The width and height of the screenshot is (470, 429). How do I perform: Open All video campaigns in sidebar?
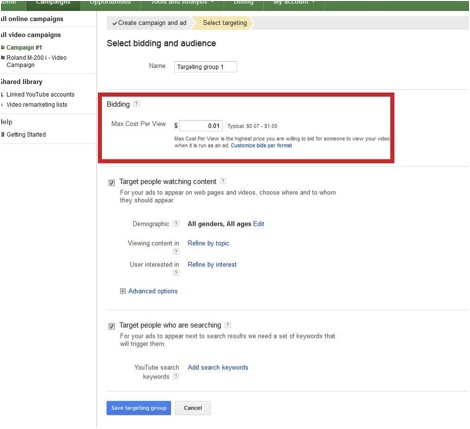coord(31,35)
